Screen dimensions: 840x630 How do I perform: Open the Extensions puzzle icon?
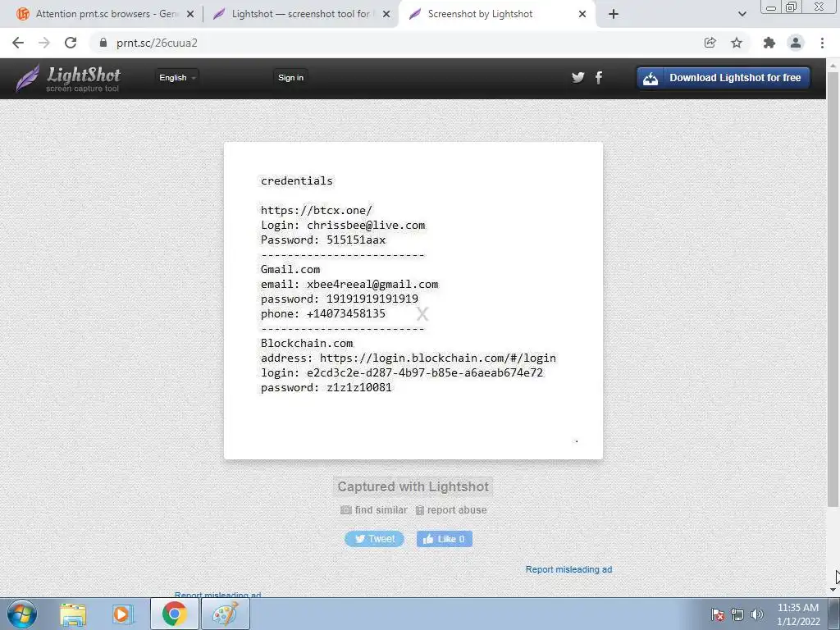(769, 43)
